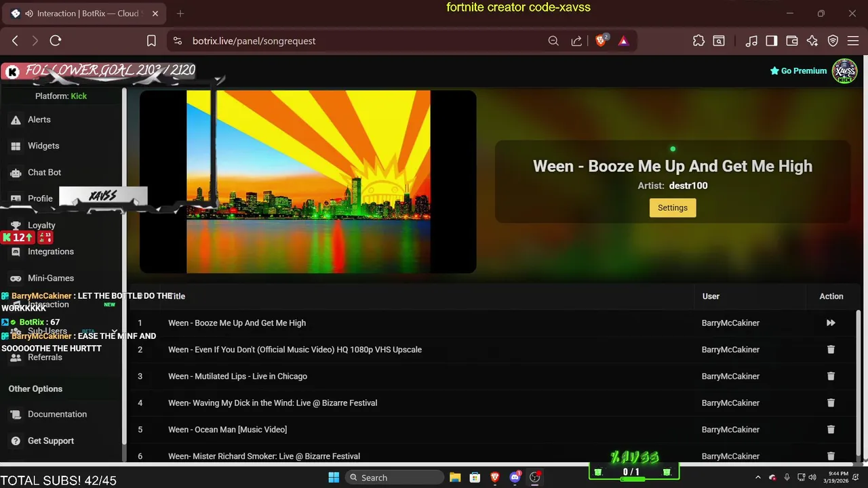
Task: Click the Mutilated Lips - Live in Chicago title
Action: coord(237,376)
